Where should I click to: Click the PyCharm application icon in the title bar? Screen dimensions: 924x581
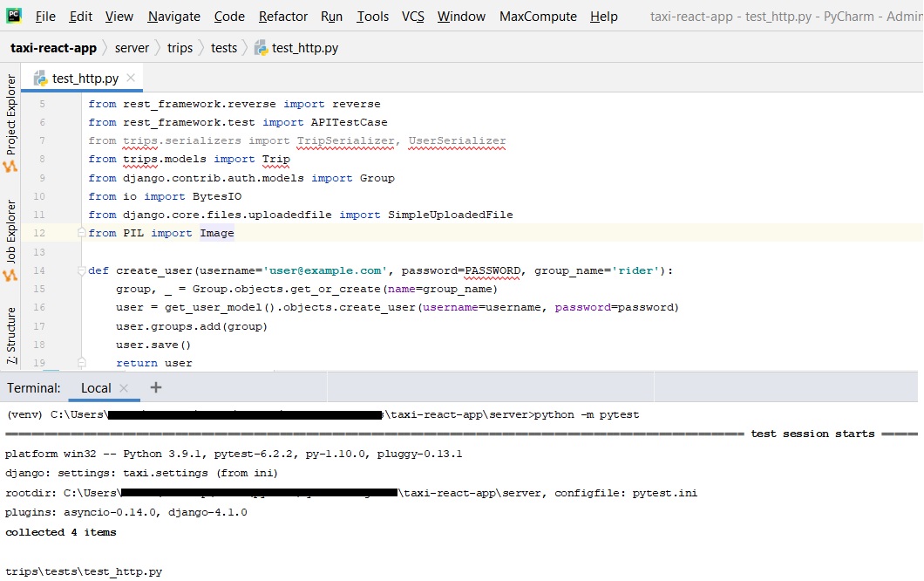pos(12,16)
